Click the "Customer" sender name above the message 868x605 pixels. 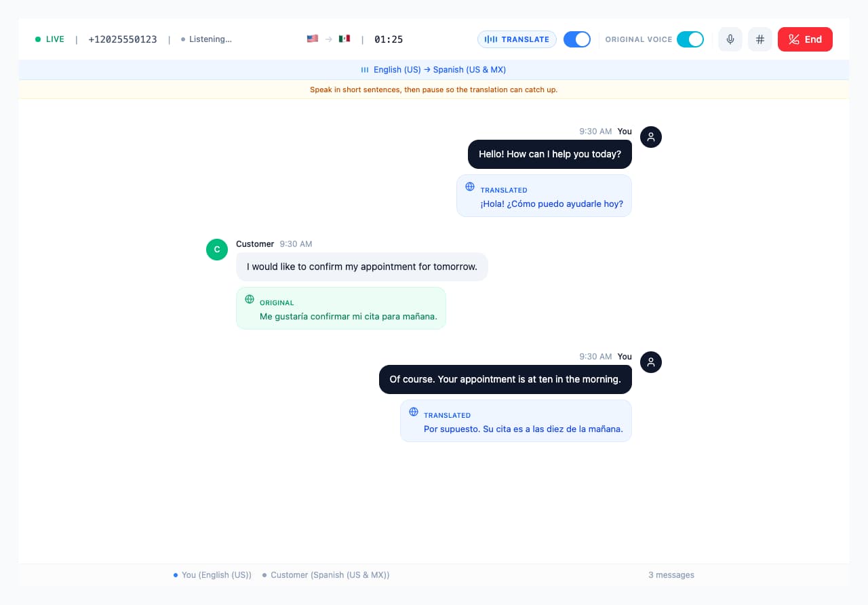point(255,244)
